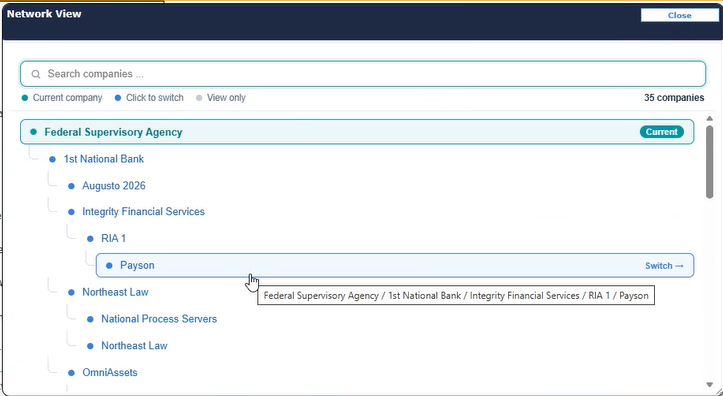723x396 pixels.
Task: Switch to RIA 1 company
Action: [x=113, y=238]
